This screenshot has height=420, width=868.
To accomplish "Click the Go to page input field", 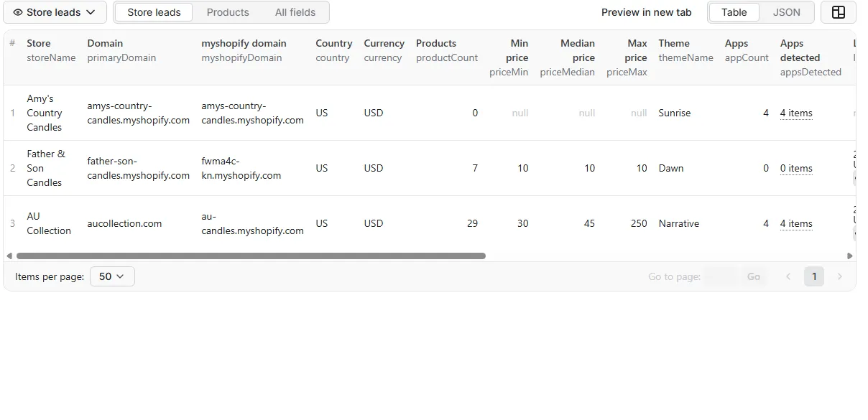I will (x=721, y=276).
